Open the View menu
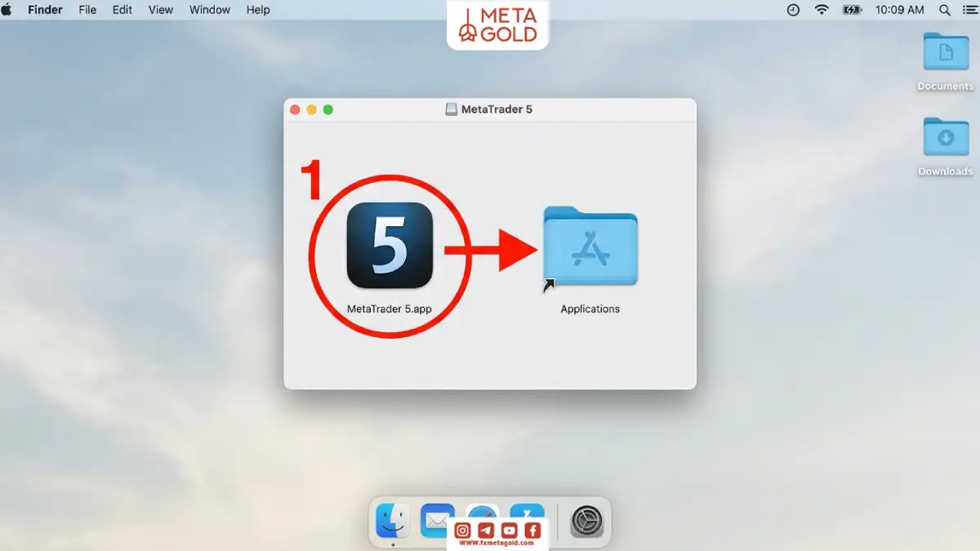The image size is (980, 551). click(161, 10)
